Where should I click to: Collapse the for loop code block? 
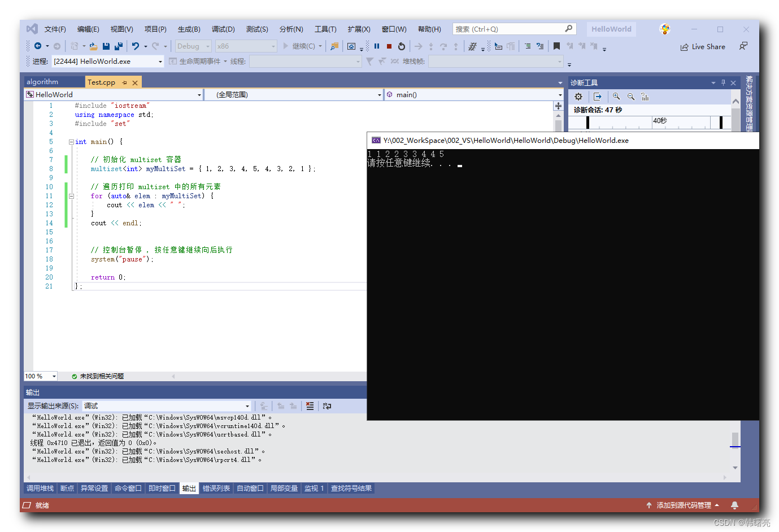pyautogui.click(x=71, y=196)
